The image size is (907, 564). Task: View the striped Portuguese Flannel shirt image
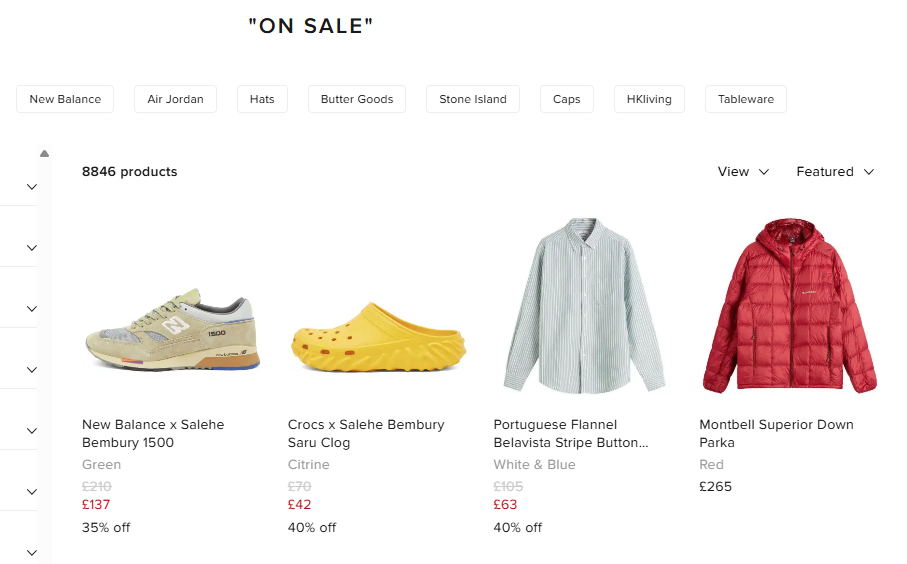(x=584, y=306)
